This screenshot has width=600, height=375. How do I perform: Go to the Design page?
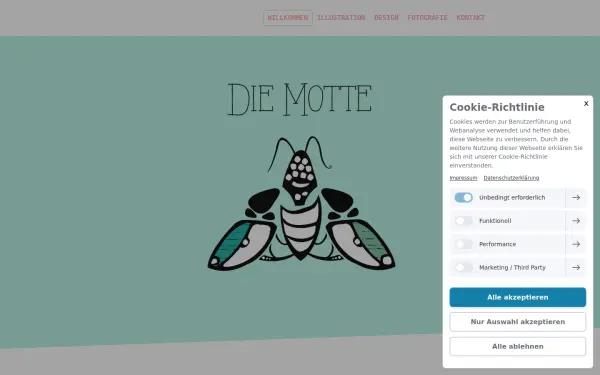[386, 18]
